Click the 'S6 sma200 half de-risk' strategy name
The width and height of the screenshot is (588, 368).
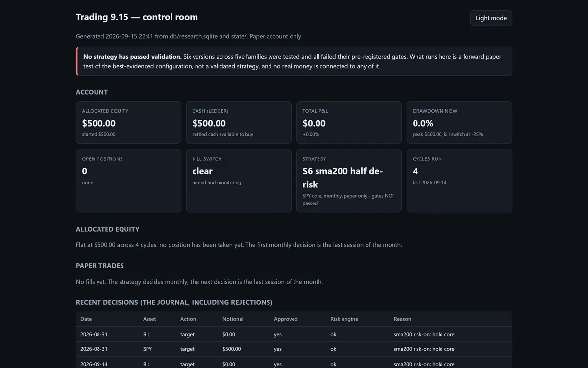click(x=343, y=178)
